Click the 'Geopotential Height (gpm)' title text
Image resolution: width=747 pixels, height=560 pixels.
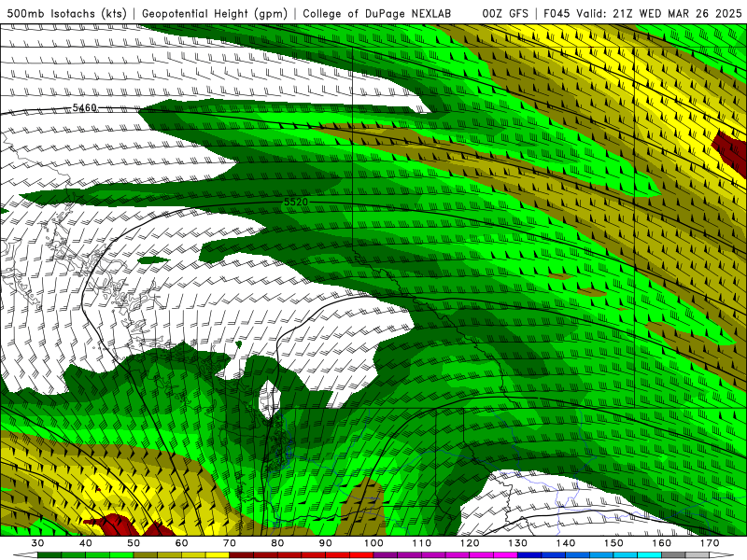pos(215,13)
